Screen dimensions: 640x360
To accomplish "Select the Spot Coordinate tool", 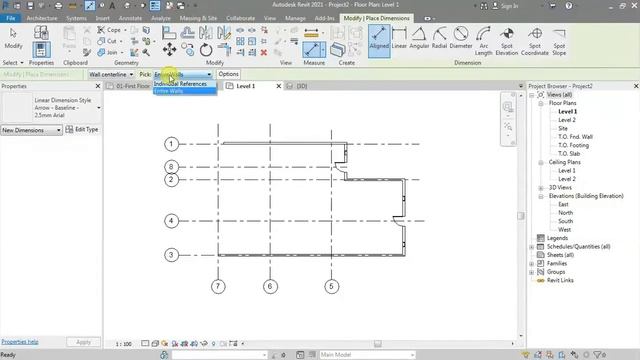I will [535, 41].
